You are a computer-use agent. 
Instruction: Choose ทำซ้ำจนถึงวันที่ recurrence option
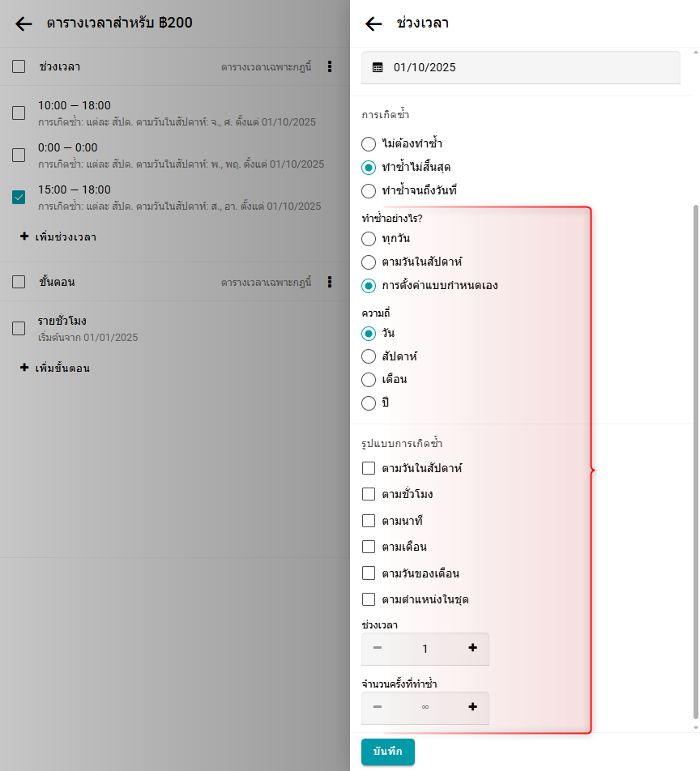click(x=369, y=191)
